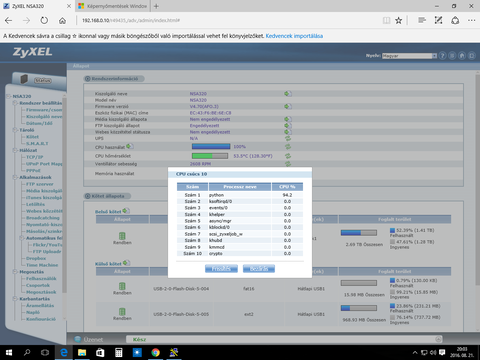Collapse the Automatikus feltöltés tree node
This screenshot has height=360, width=480.
22,238
